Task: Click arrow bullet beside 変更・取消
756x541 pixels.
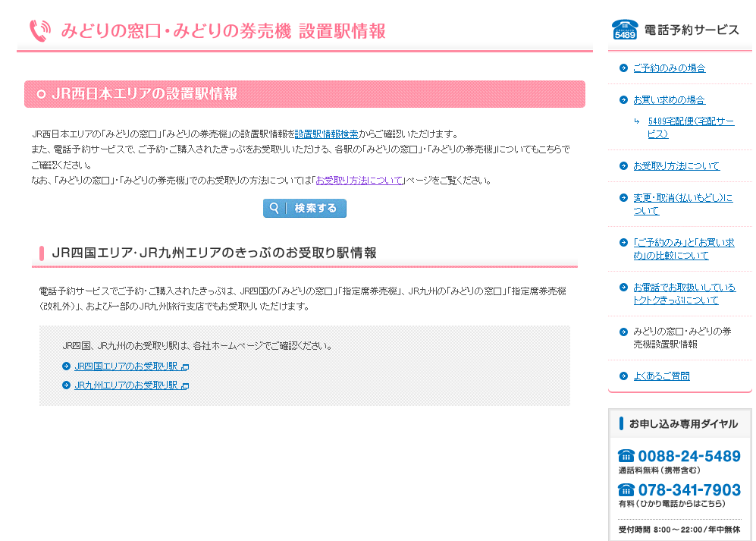Action: (x=623, y=198)
